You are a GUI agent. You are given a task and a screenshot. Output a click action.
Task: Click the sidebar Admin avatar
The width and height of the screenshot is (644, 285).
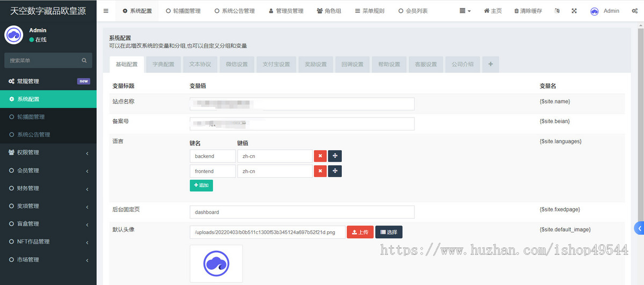pyautogui.click(x=13, y=35)
